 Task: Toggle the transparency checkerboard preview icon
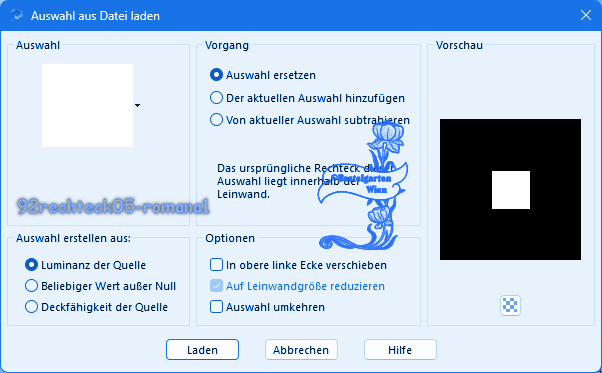[x=510, y=305]
